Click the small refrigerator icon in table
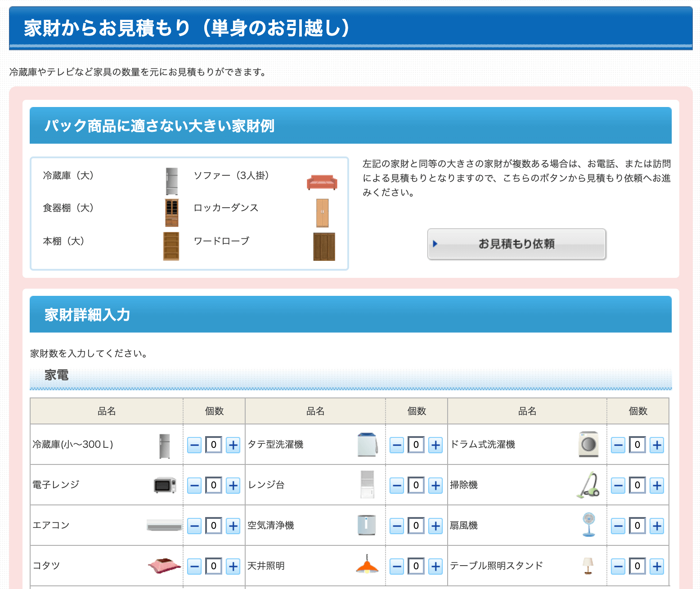 coord(165,446)
